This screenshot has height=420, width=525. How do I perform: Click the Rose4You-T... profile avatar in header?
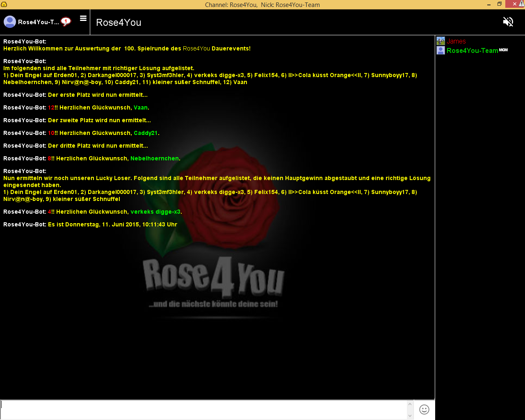pos(10,22)
